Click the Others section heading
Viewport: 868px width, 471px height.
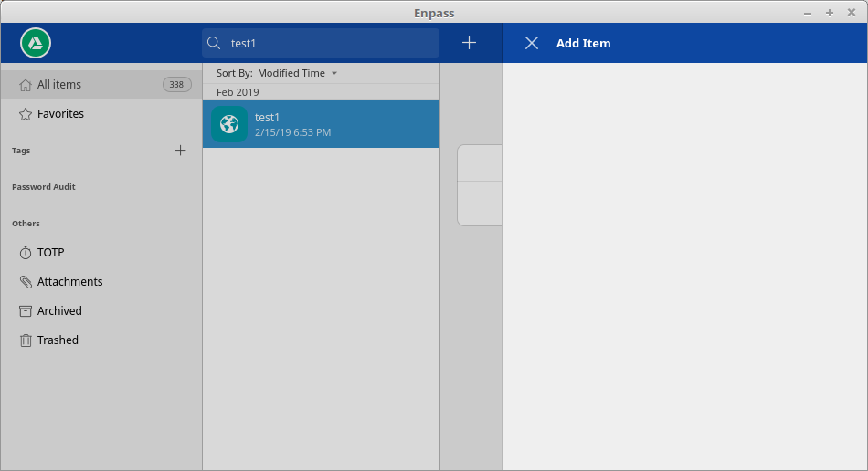pyautogui.click(x=26, y=224)
